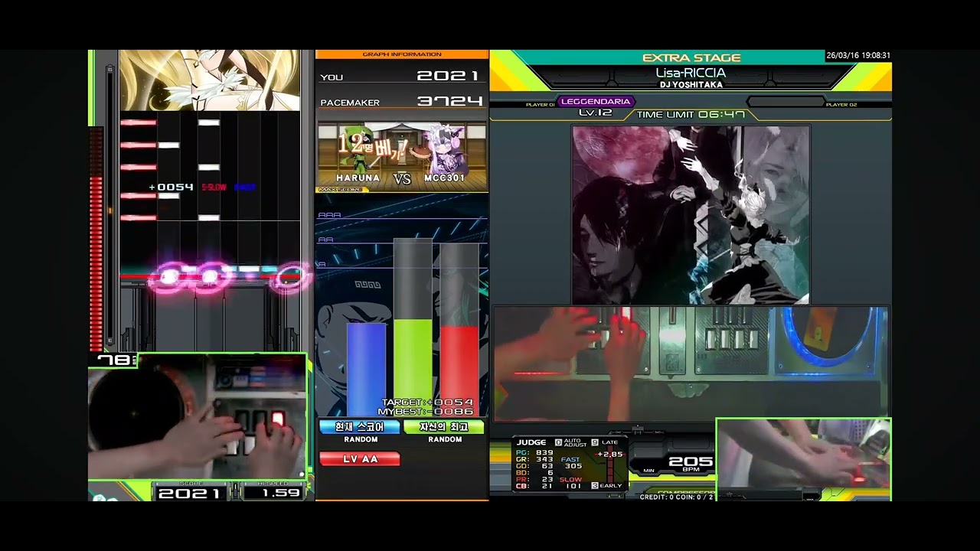Select the blue current-score graph bar
The width and height of the screenshot is (980, 551).
[367, 370]
